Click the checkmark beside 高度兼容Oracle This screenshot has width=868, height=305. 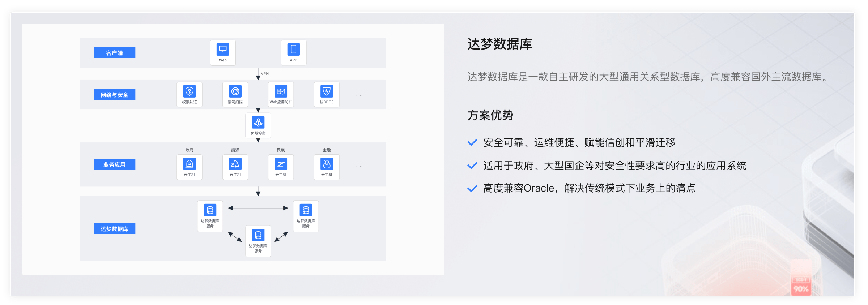click(472, 188)
